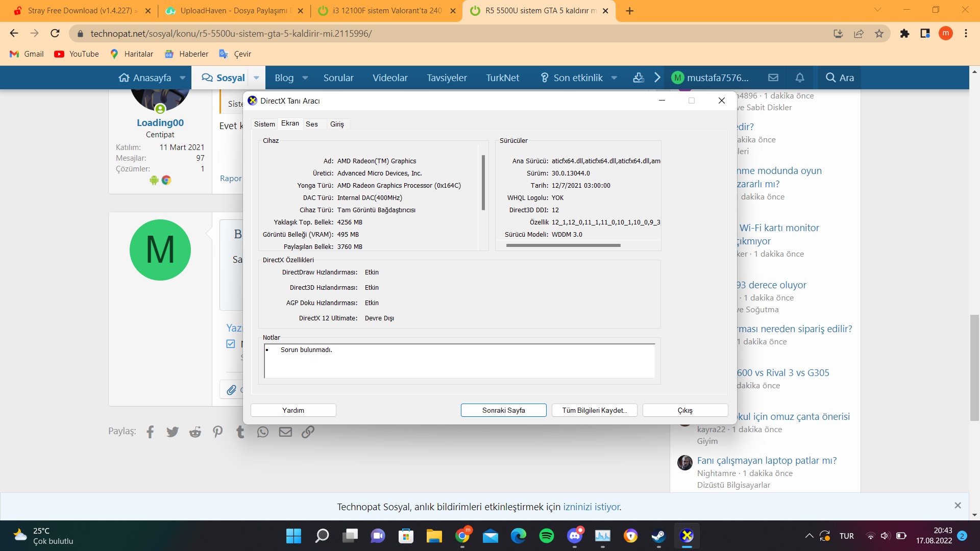Click the Facebook share icon
Image resolution: width=980 pixels, height=551 pixels.
pos(150,432)
